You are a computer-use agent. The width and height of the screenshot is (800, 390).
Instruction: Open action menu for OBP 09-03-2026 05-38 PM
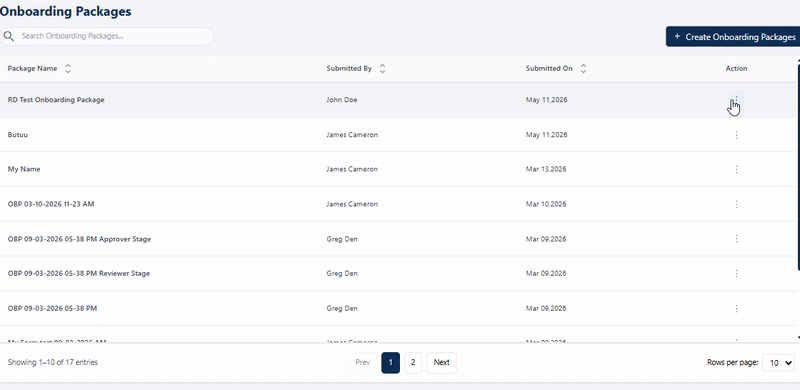(x=736, y=308)
